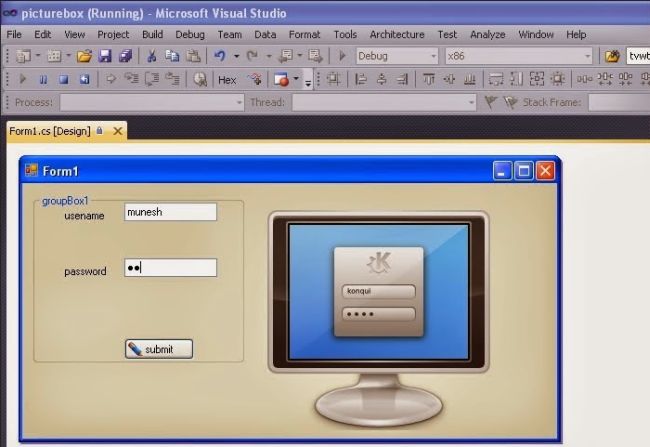
Task: Click Make Horizontal Spacing Equal icon
Action: 585,79
